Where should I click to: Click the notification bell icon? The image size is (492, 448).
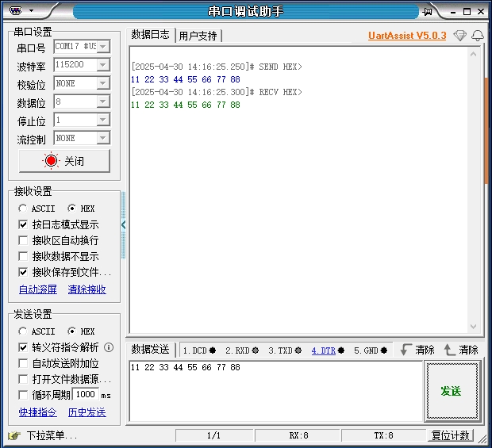pos(478,36)
